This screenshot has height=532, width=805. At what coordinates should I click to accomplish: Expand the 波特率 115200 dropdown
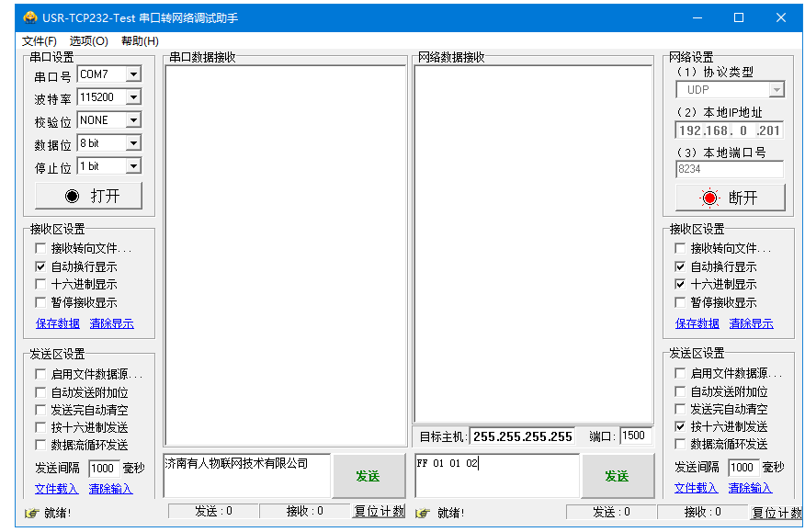pos(133,97)
